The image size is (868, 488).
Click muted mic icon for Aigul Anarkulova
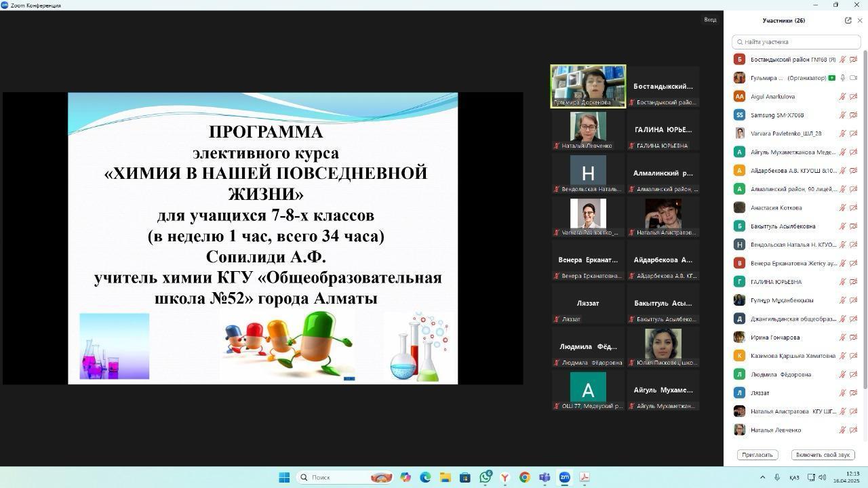[x=843, y=97]
